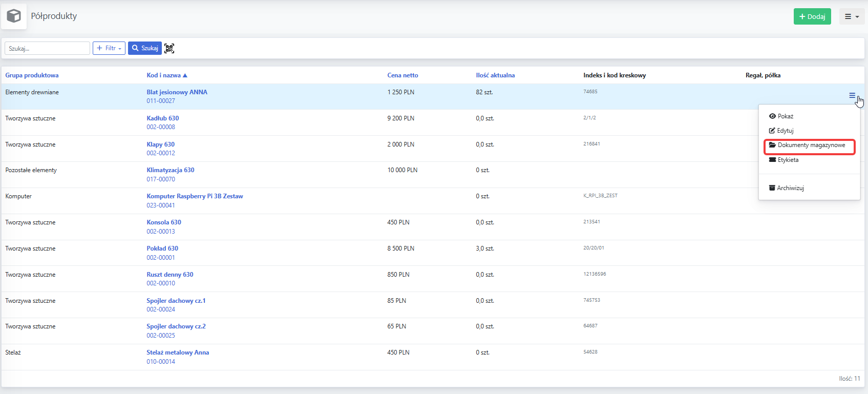Focus the Szukaj... search input field
This screenshot has height=394, width=868.
tap(48, 48)
